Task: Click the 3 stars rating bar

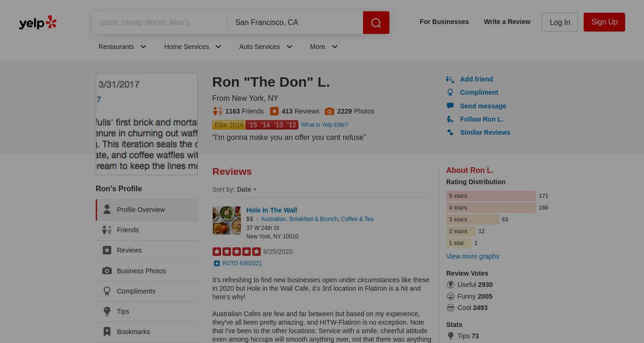Action: (x=472, y=220)
